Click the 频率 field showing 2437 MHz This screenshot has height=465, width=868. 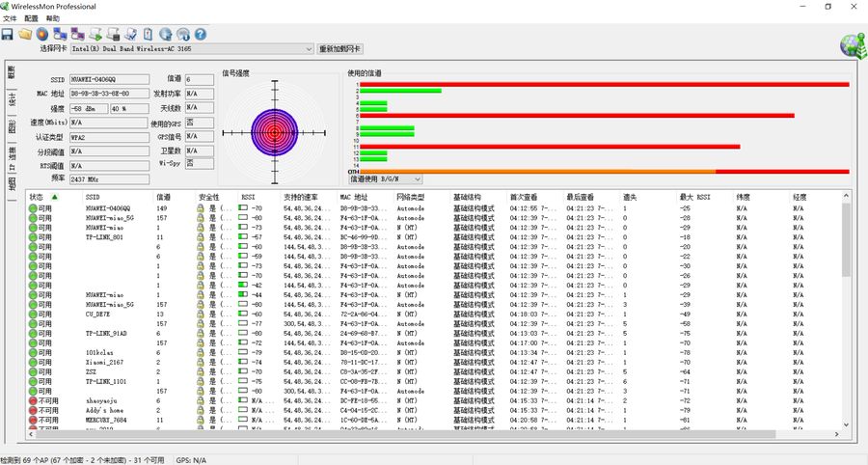109,178
